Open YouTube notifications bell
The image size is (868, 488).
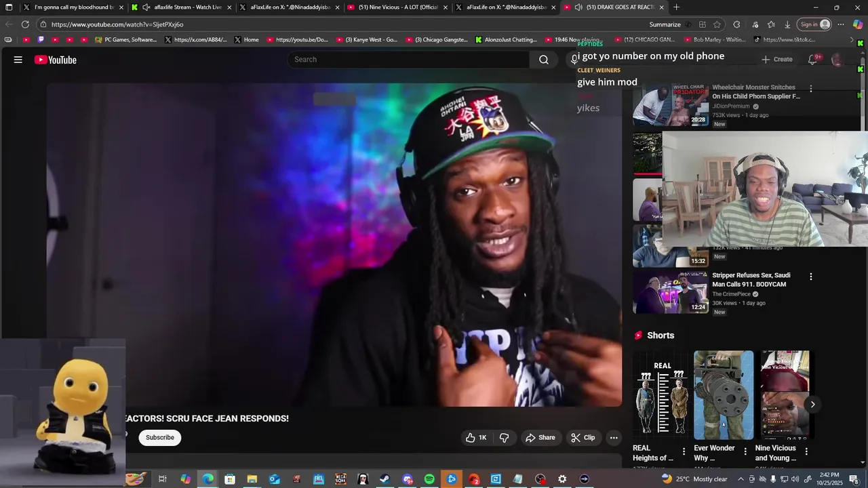coord(812,60)
